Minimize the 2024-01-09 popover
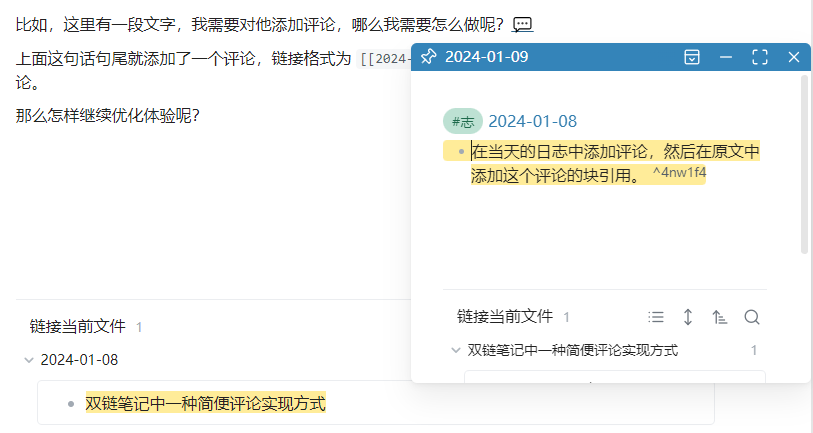This screenshot has height=433, width=813. (x=726, y=57)
